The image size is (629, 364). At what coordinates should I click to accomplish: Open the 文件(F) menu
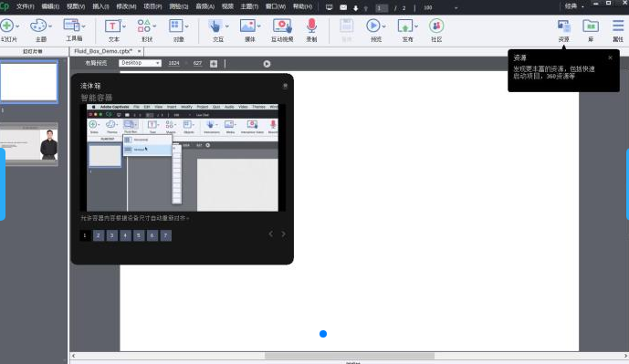coord(26,6)
